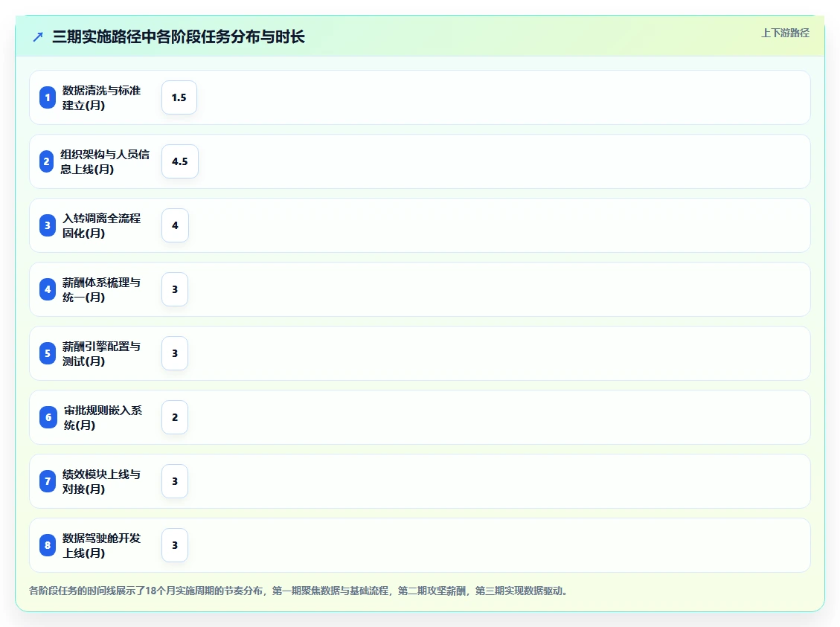This screenshot has width=840, height=627.
Task: Click the arrow icon beside the chart title
Action: [37, 37]
